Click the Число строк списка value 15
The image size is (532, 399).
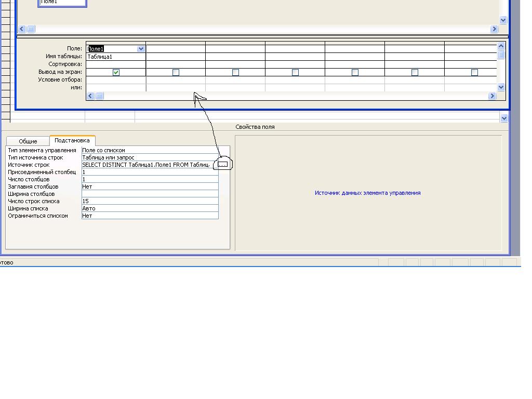pos(150,201)
